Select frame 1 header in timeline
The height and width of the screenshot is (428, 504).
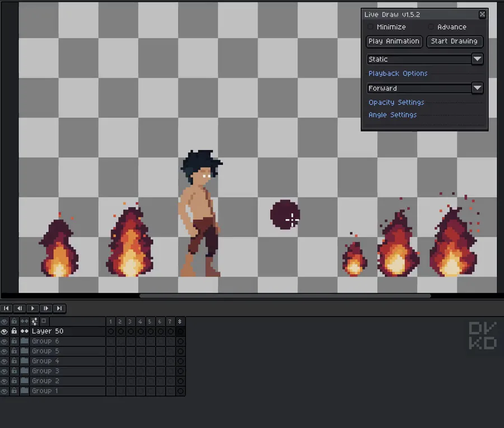coord(110,321)
